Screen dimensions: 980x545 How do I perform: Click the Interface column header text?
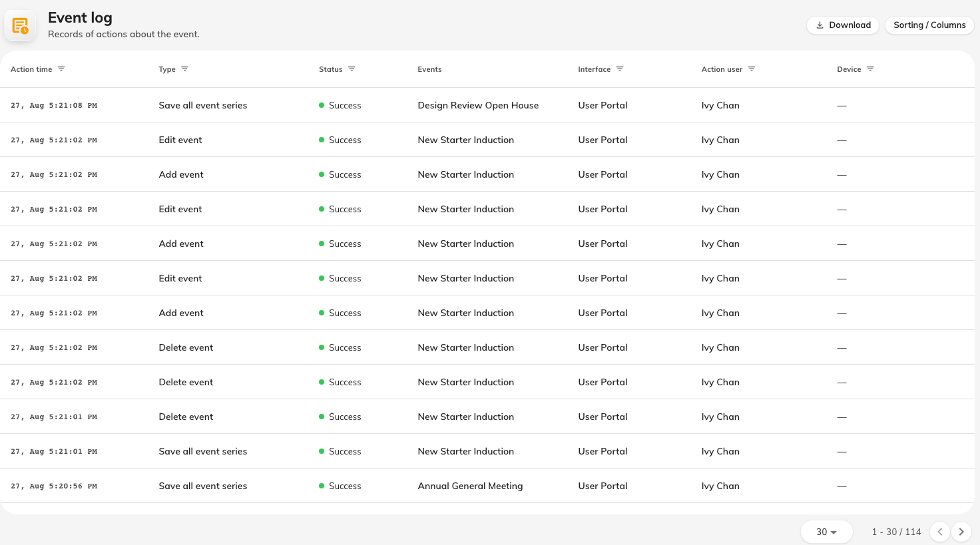594,69
